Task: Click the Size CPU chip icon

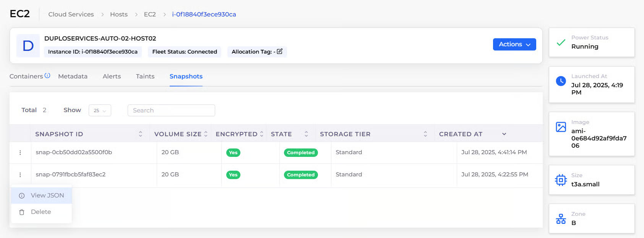Action: [x=561, y=180]
